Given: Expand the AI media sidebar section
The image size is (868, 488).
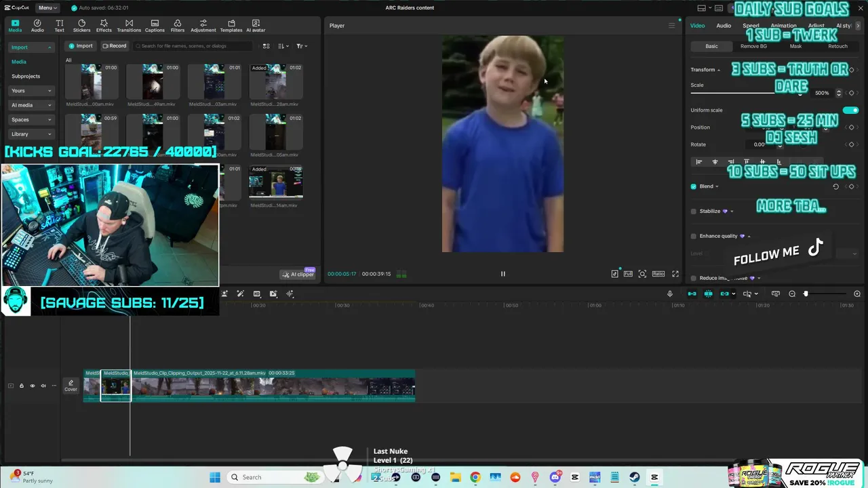Looking at the screenshot, I should click(31, 105).
